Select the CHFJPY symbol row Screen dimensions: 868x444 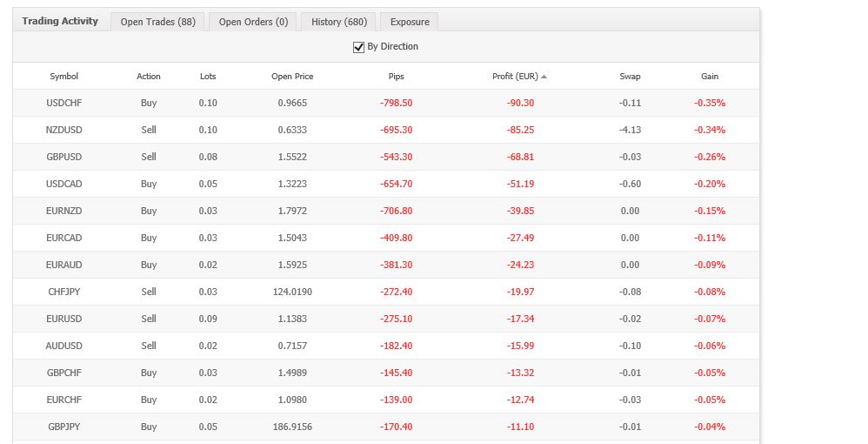click(64, 292)
